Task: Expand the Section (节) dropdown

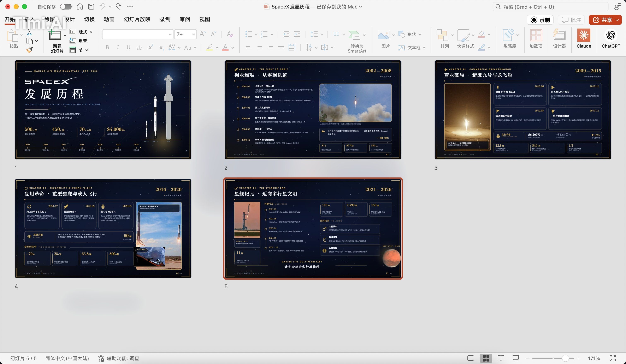Action: [x=87, y=50]
